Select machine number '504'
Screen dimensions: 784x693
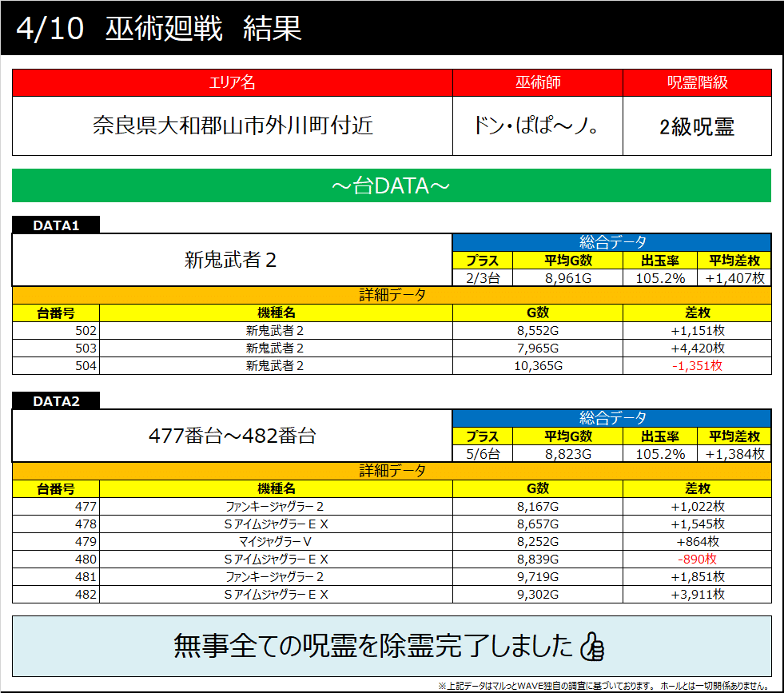(x=86, y=365)
